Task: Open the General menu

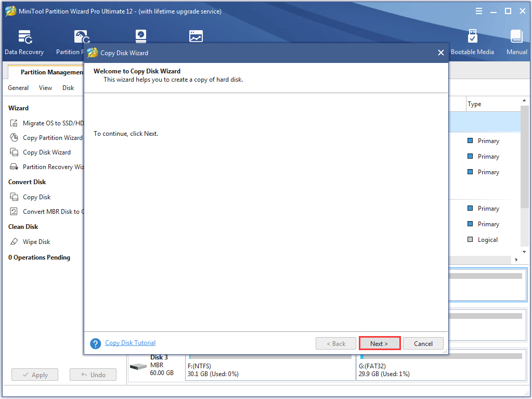Action: [x=18, y=88]
